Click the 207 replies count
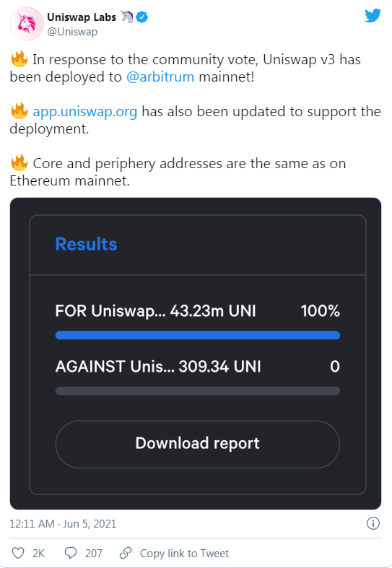This screenshot has width=392, height=568. 93,553
